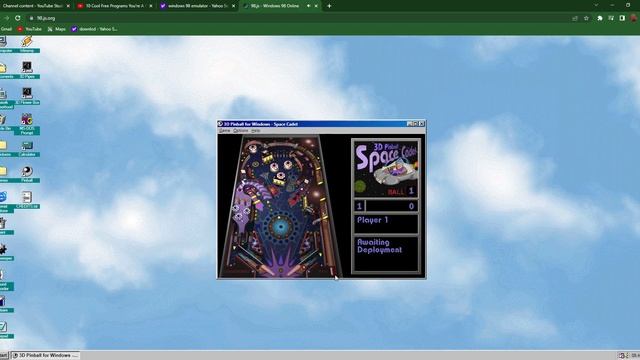Minimize the Pinball window
640x360 pixels.
[x=410, y=124]
